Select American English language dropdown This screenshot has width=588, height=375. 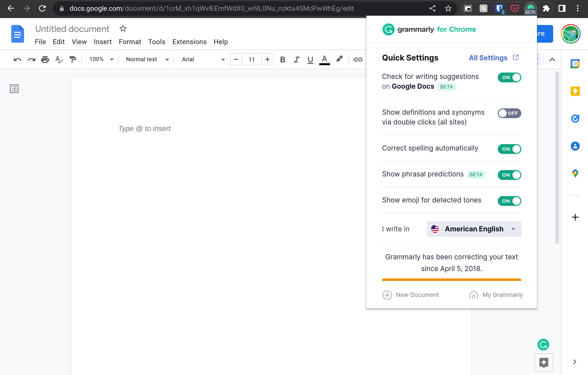(x=473, y=228)
